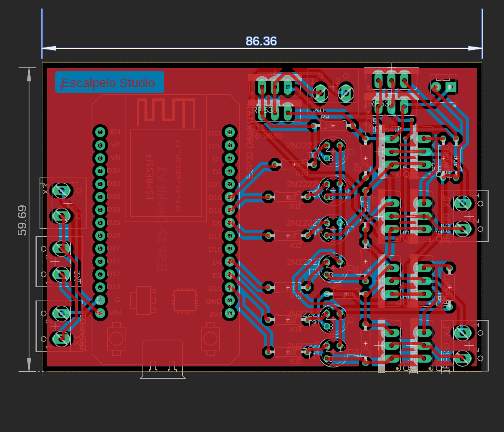The width and height of the screenshot is (504, 432).
Task: Click the ESPRESSIF module text
Action: 150,176
